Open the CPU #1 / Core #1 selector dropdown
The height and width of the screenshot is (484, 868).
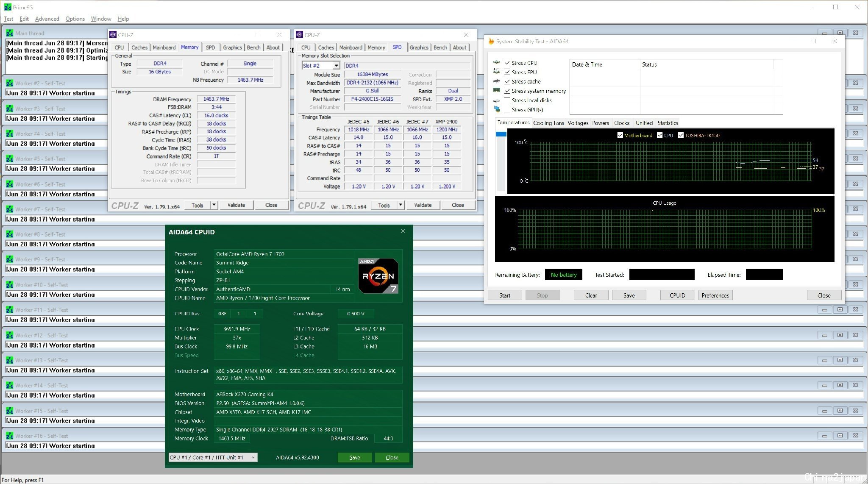point(213,457)
